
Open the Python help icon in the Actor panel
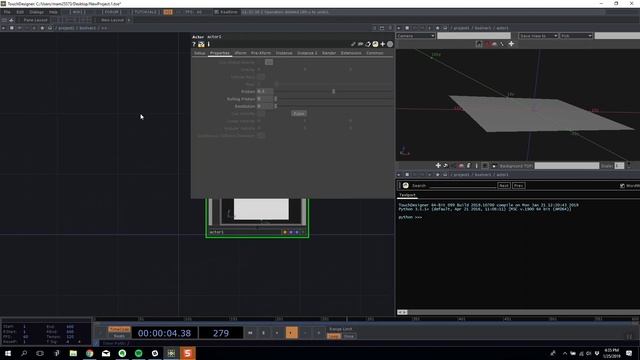(201, 44)
